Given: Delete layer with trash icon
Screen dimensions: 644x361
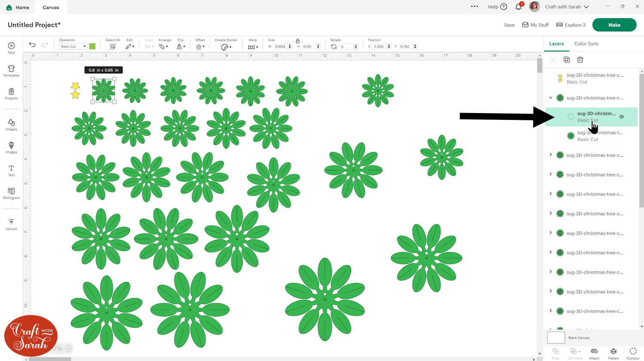Looking at the screenshot, I should [580, 60].
